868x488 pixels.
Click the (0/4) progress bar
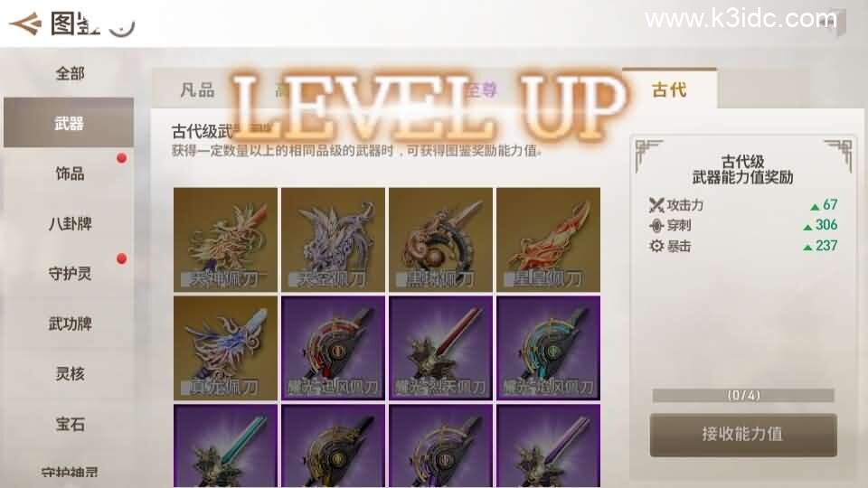coord(743,395)
